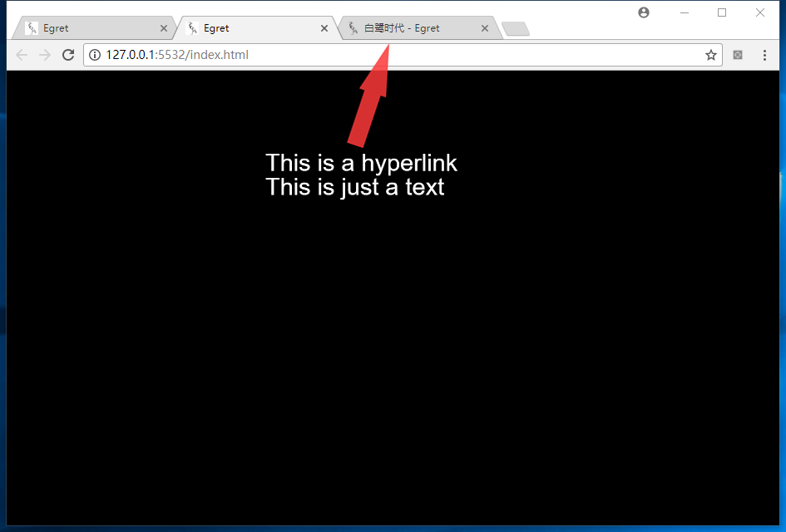Switch to the leftmost inactive Egret tab
The height and width of the screenshot is (532, 786).
click(x=83, y=28)
